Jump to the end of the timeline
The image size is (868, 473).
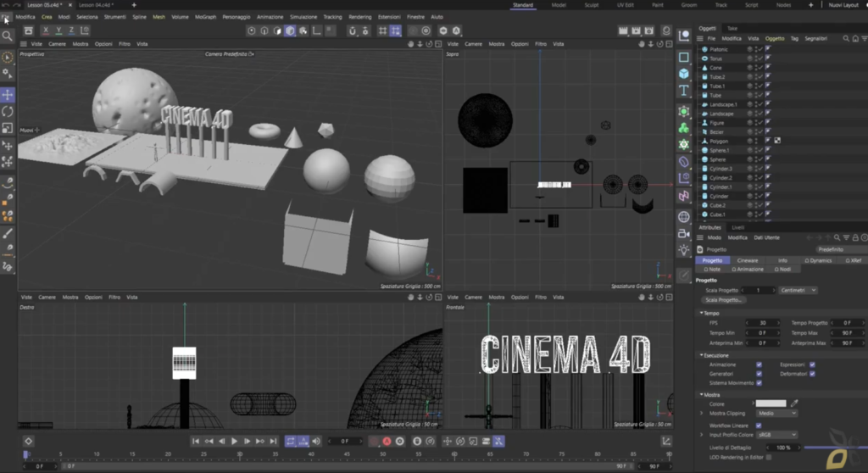point(273,442)
